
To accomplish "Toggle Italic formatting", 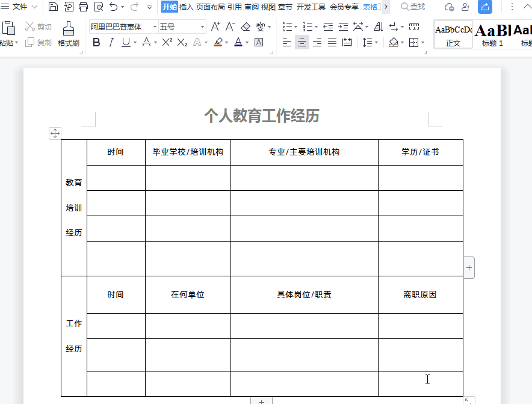I will pyautogui.click(x=111, y=42).
